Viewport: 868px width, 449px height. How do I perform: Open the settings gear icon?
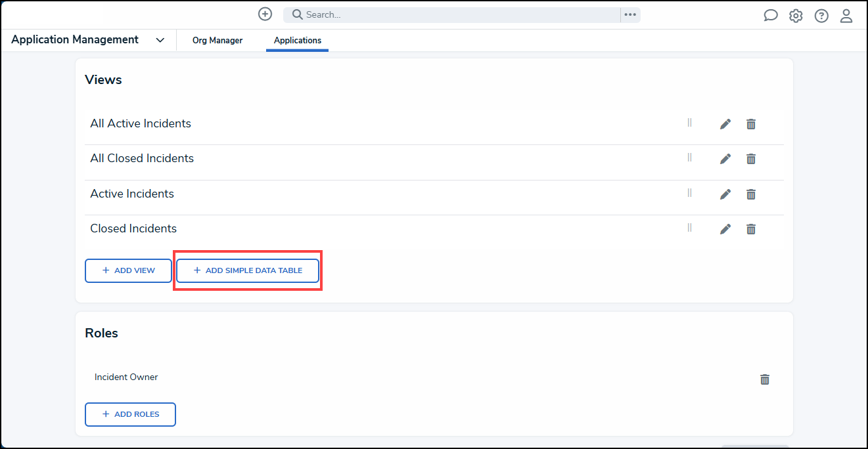796,16
